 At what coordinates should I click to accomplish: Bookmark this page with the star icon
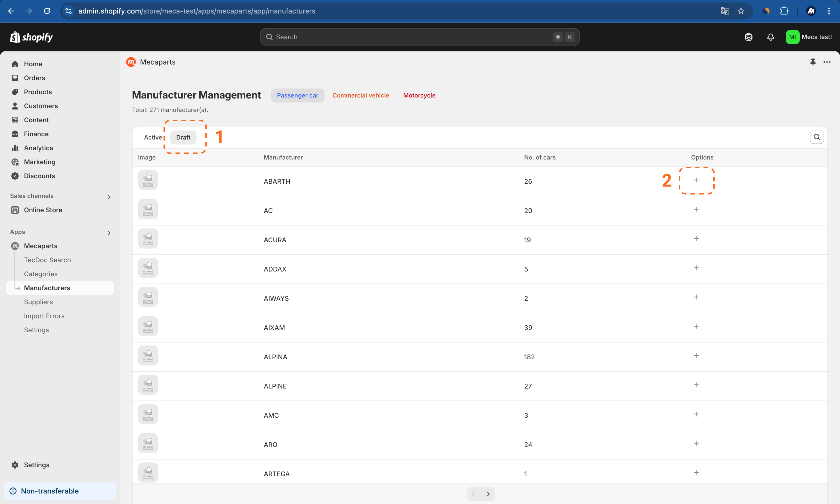741,11
